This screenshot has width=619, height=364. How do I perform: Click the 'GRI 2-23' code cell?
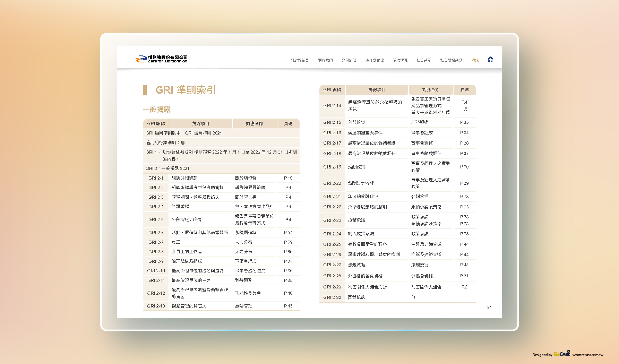(332, 220)
